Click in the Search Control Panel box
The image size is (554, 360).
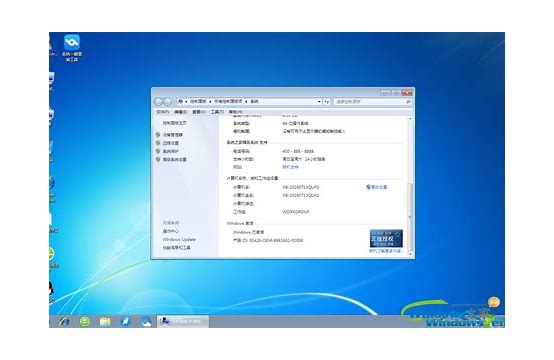pyautogui.click(x=369, y=101)
